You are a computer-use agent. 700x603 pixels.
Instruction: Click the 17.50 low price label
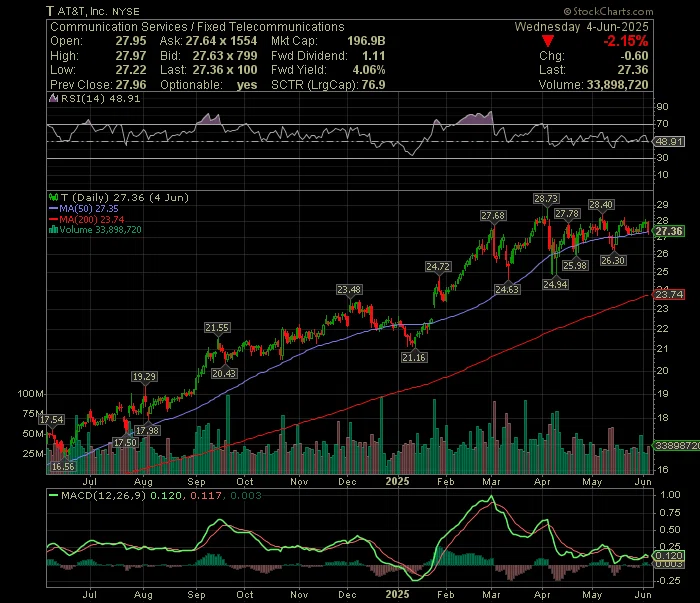125,443
